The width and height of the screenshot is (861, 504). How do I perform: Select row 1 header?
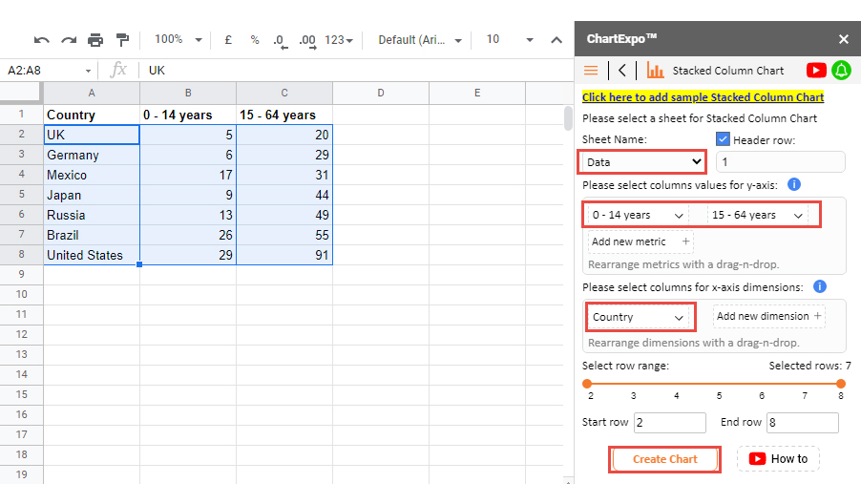coord(21,115)
